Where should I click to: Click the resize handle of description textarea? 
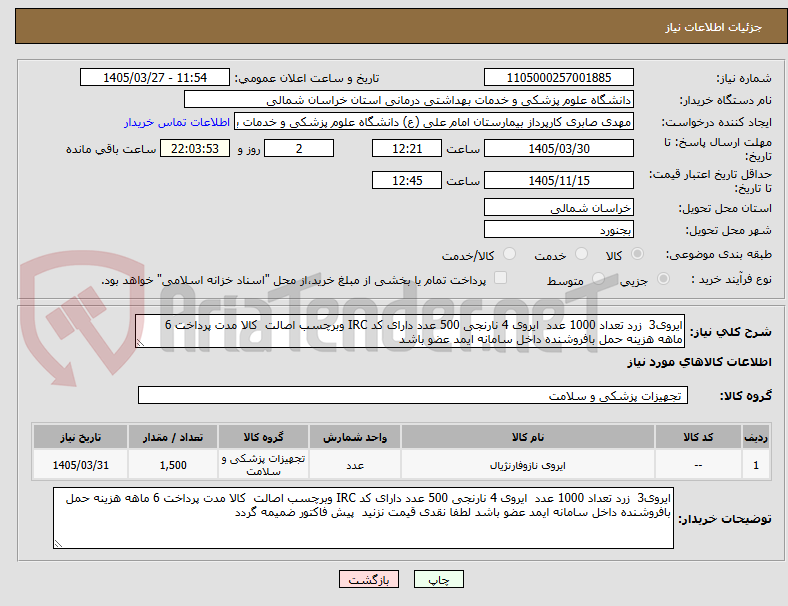(140, 343)
